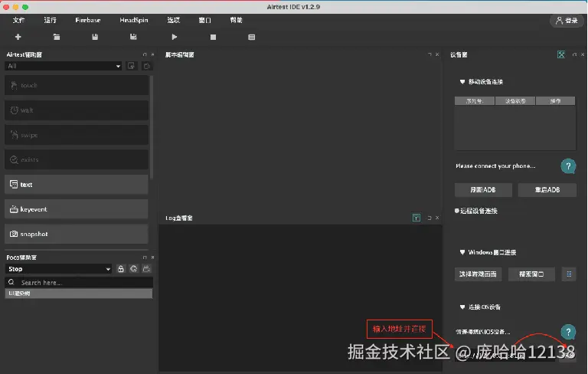The width and height of the screenshot is (588, 374).
Task: Float the Poco assistant panel
Action: click(145, 258)
